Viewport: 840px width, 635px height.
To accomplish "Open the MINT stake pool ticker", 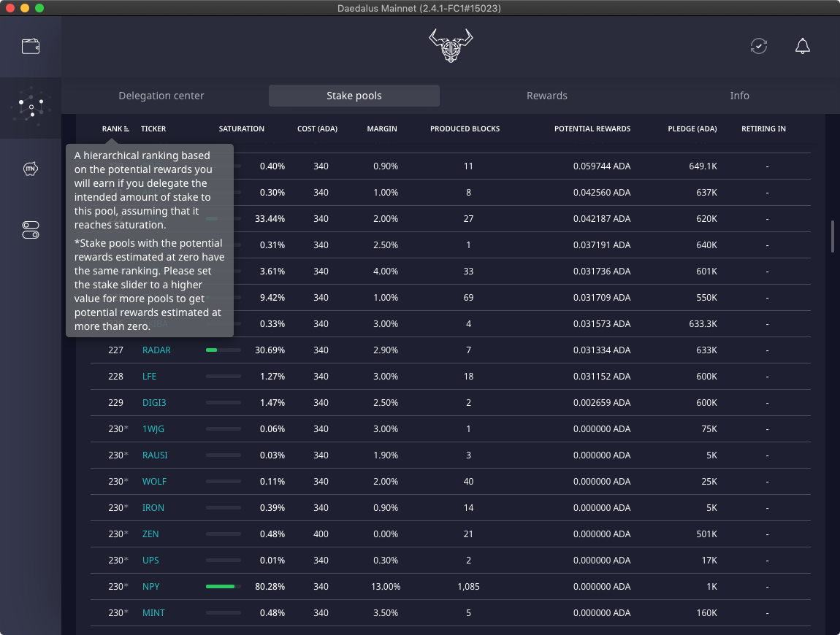I will pos(153,612).
